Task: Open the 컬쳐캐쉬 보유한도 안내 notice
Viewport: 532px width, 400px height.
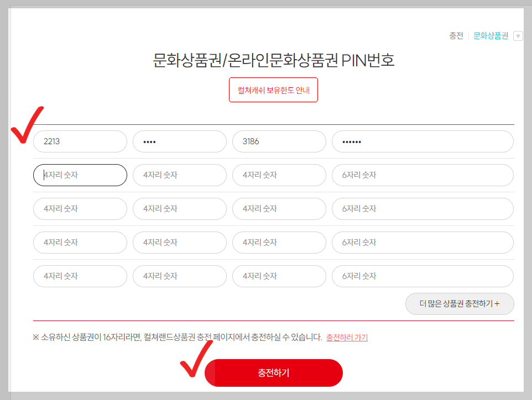Action: click(273, 90)
